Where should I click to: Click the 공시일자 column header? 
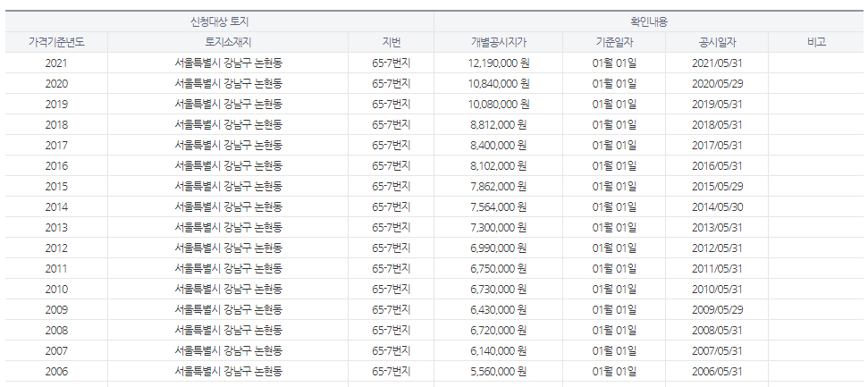[x=717, y=42]
